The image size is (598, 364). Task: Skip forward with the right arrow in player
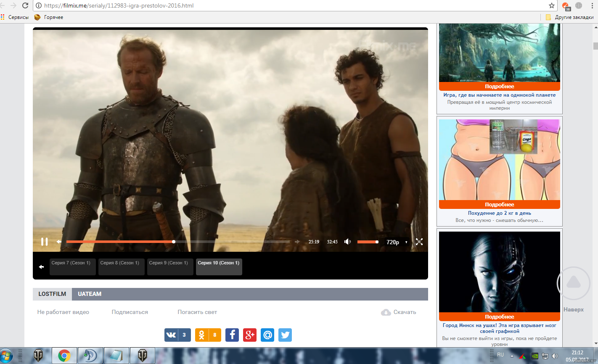[297, 242]
